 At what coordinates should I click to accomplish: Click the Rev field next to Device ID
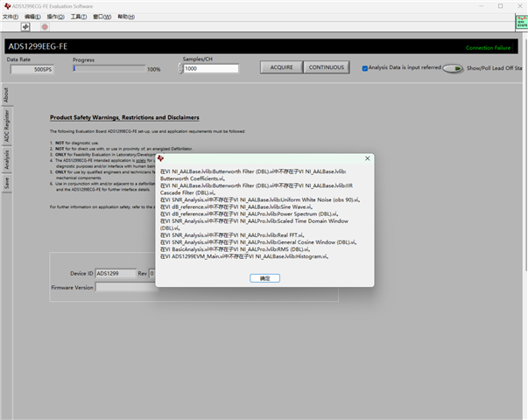(151, 274)
